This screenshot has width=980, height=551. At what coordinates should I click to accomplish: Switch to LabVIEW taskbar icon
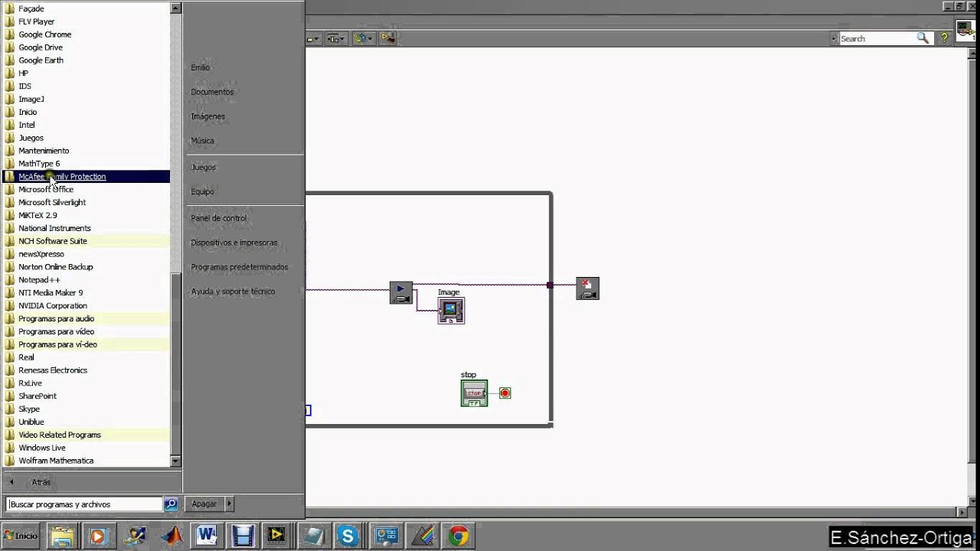click(x=277, y=536)
